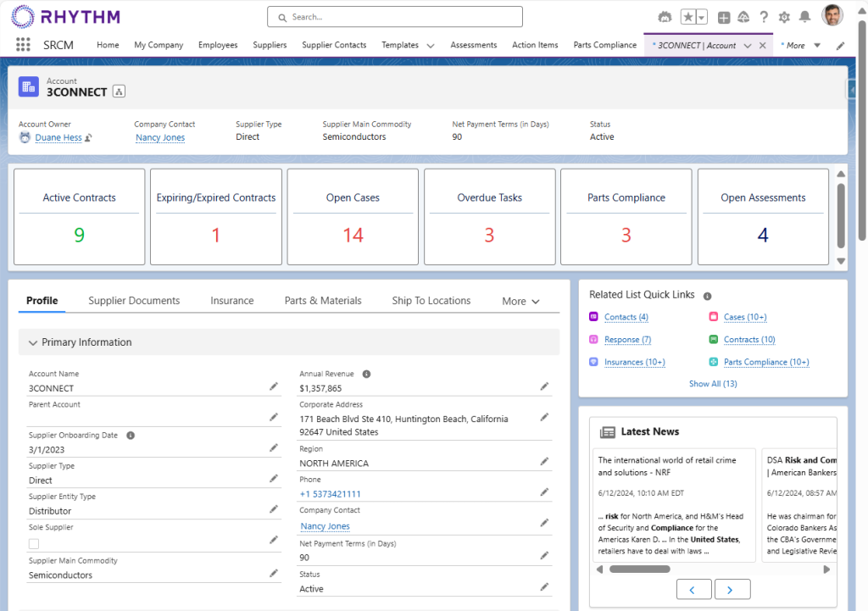The height and width of the screenshot is (611, 868).
Task: Open the Parts Compliance navigation item
Action: (x=604, y=45)
